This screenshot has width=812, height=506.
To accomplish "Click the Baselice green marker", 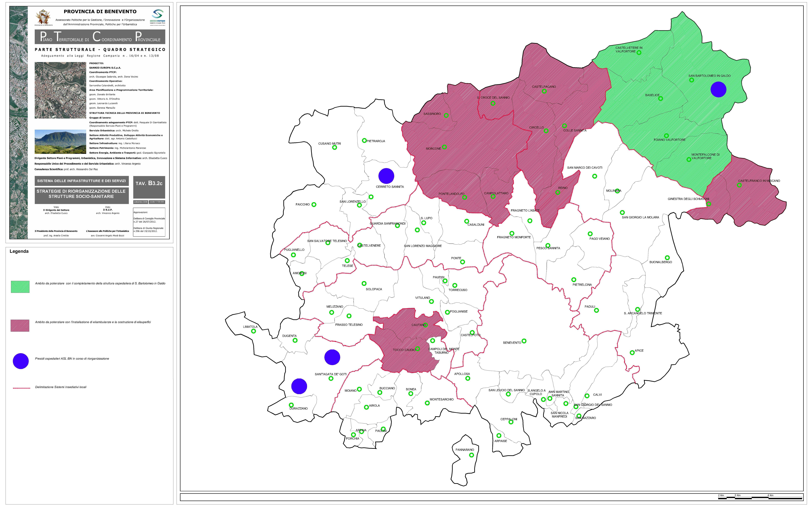I will 661,98.
